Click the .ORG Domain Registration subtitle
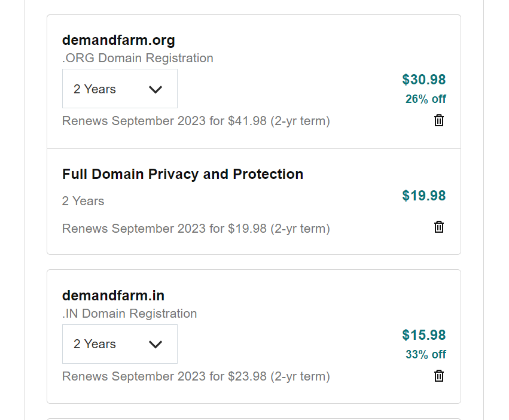This screenshot has height=420, width=509. pyautogui.click(x=138, y=58)
